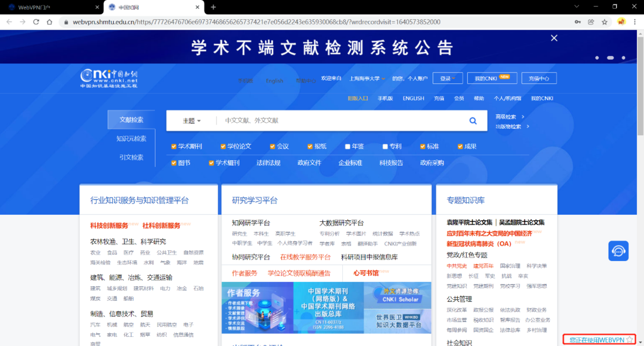Switch to 引文检索 tab
The image size is (644, 346).
tap(131, 157)
